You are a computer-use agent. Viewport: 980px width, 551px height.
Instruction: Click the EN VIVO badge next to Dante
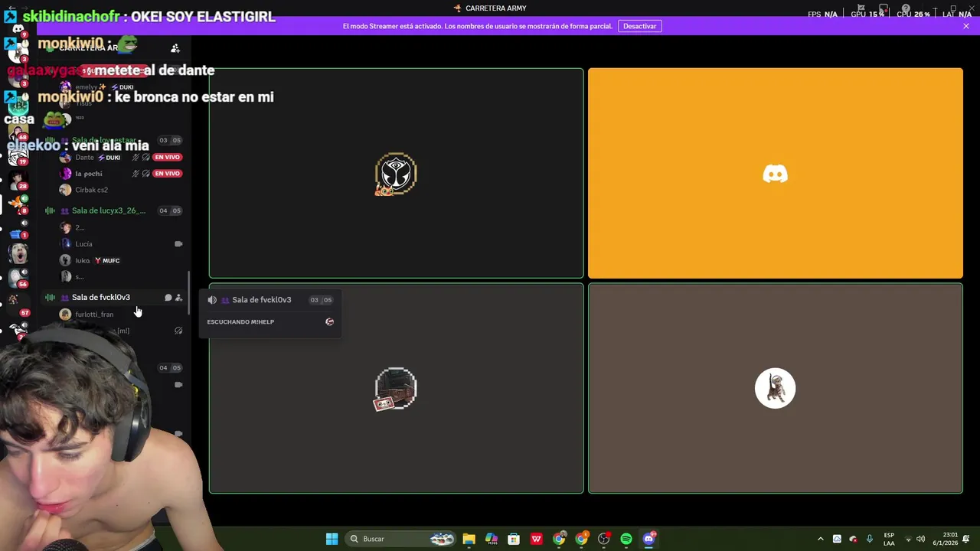click(167, 157)
